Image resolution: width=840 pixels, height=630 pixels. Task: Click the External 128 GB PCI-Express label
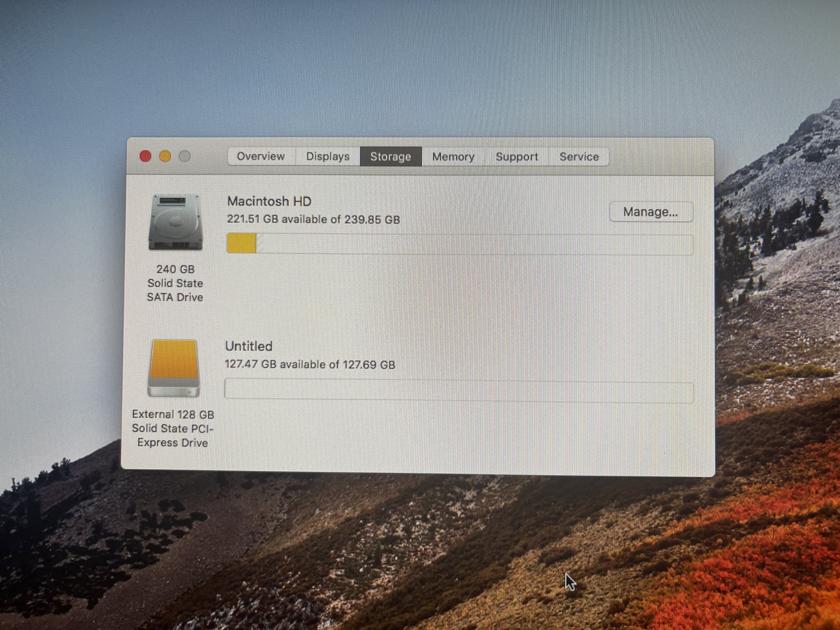click(x=173, y=428)
